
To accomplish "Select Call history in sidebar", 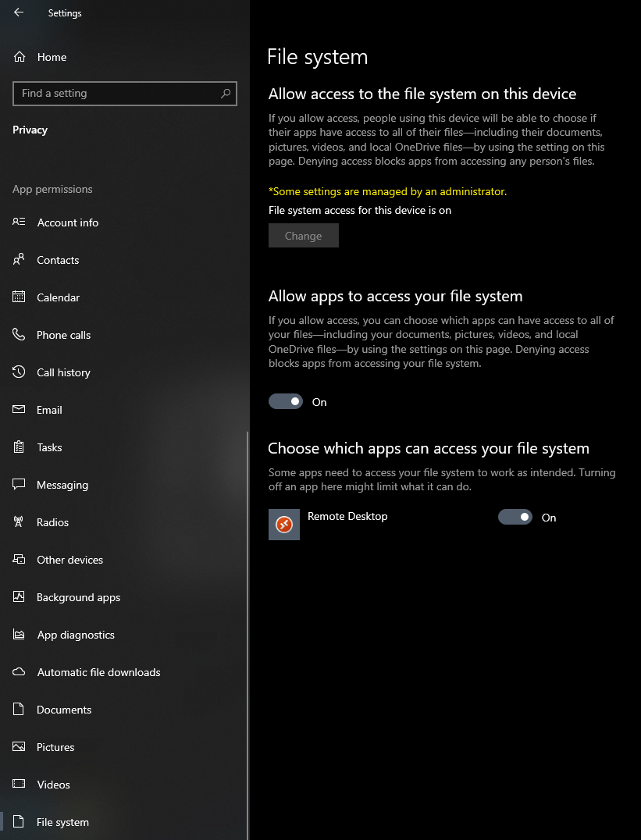I will (123, 372).
